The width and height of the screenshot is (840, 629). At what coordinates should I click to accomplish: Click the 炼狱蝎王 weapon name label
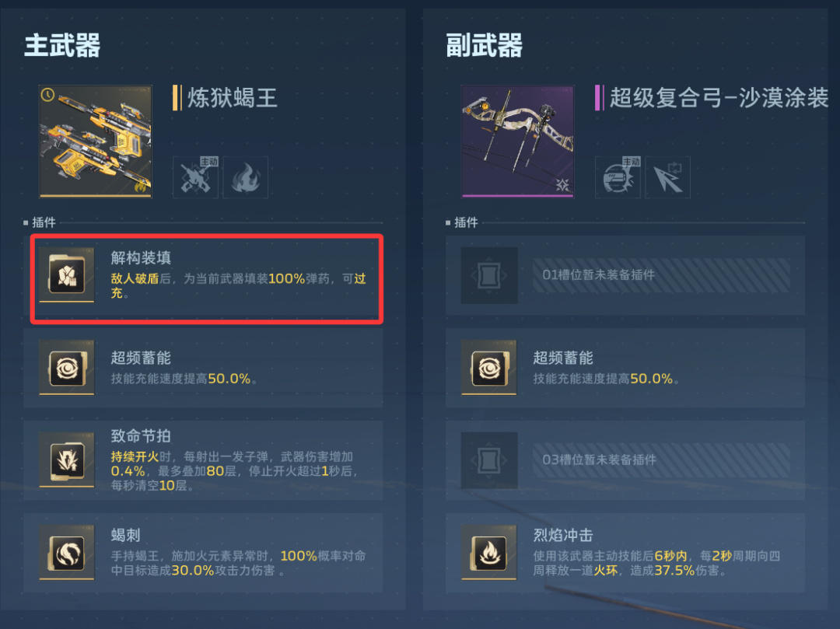tap(232, 98)
